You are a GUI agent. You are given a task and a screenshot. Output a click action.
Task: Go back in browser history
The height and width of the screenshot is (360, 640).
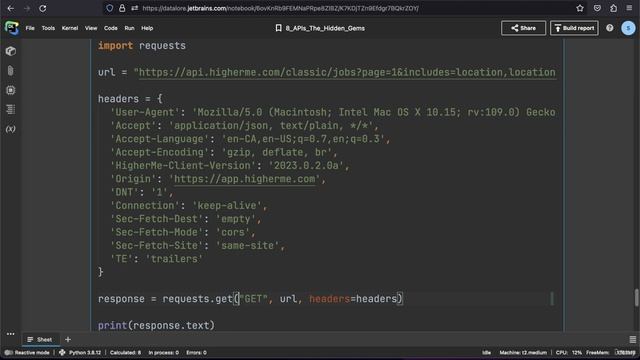[11, 8]
